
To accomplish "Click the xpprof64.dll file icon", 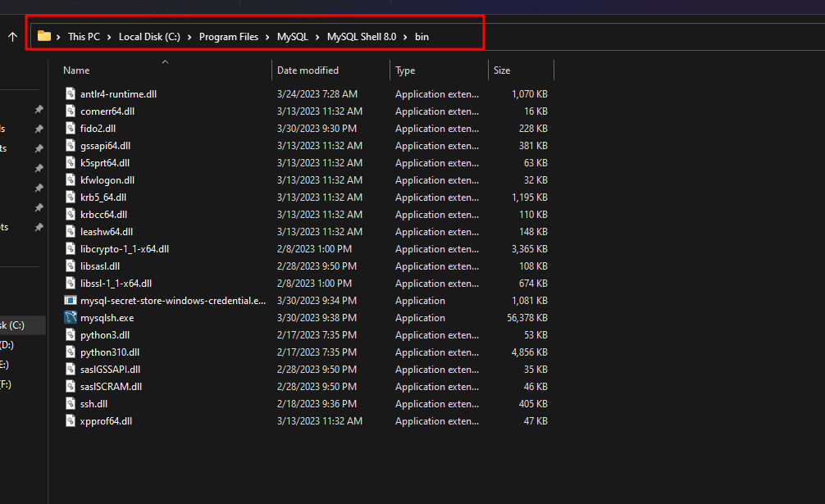I will tap(71, 421).
